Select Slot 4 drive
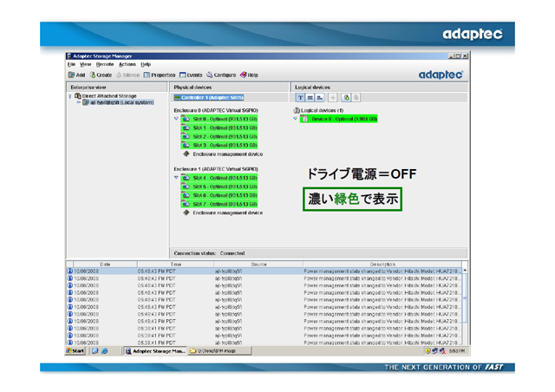 tap(219, 178)
